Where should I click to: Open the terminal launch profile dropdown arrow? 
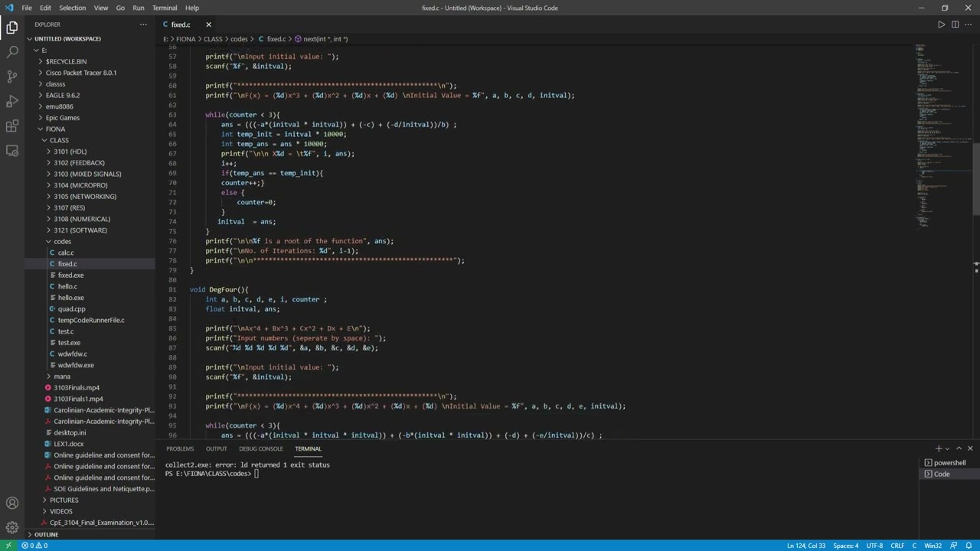[x=947, y=448]
